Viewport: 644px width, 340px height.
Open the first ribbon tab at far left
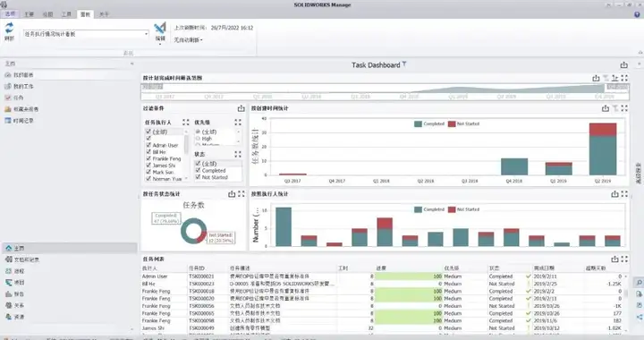coord(10,14)
